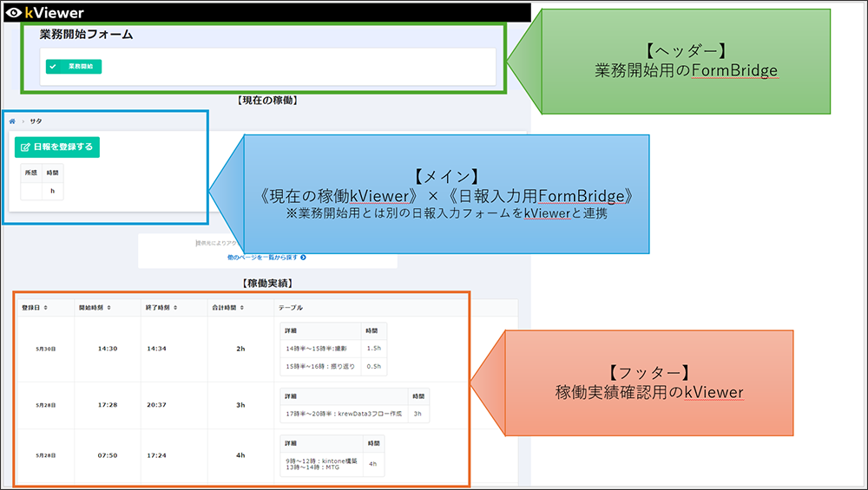868x490 pixels.
Task: Click the checkmark icon on 業務開始 button
Action: 53,67
